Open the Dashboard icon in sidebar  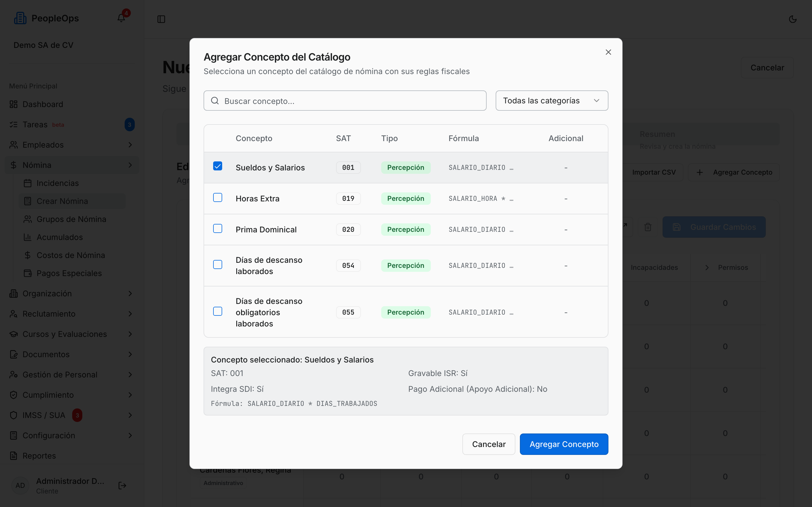coord(14,104)
